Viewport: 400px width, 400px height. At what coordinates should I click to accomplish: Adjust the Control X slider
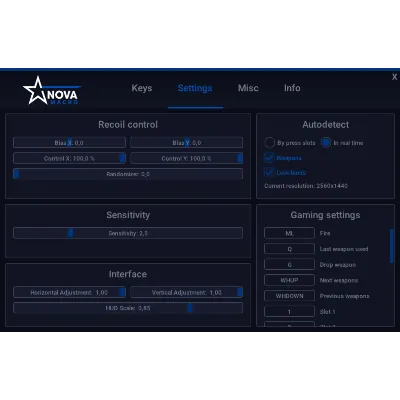point(69,158)
